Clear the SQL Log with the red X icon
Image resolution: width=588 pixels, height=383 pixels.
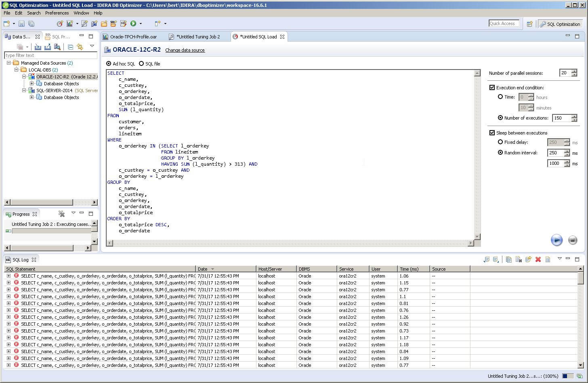click(538, 259)
